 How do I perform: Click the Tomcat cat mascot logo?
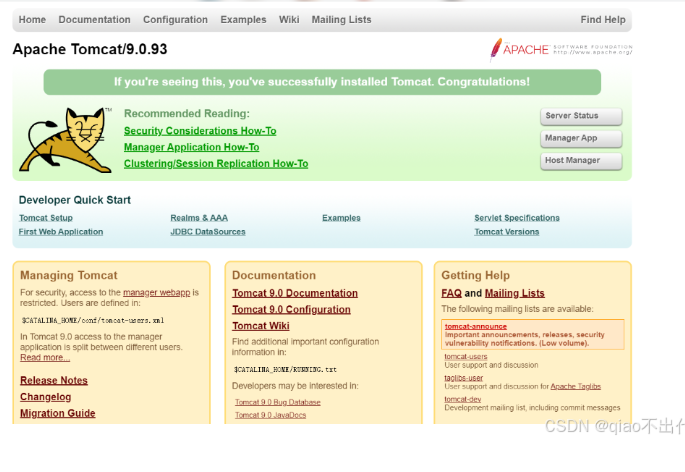tap(65, 140)
